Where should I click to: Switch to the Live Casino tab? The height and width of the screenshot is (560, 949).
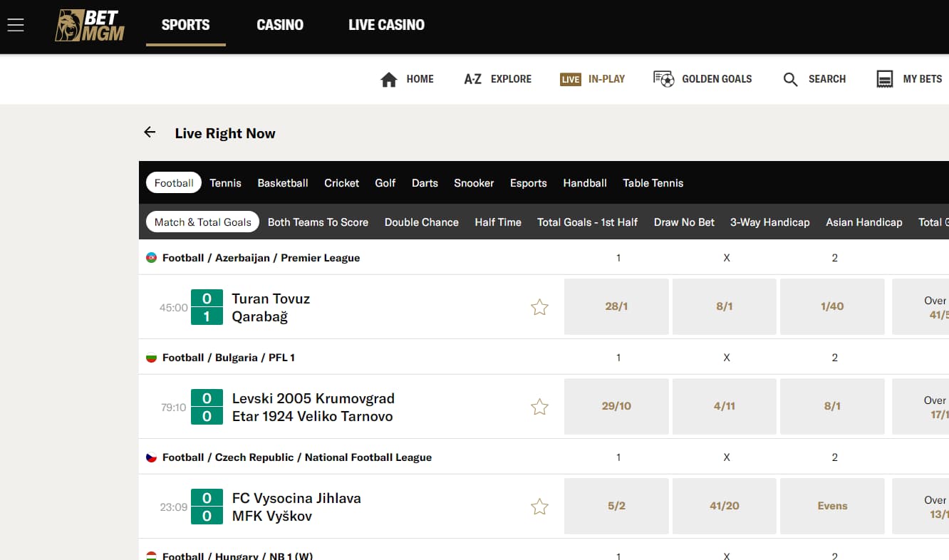(386, 25)
